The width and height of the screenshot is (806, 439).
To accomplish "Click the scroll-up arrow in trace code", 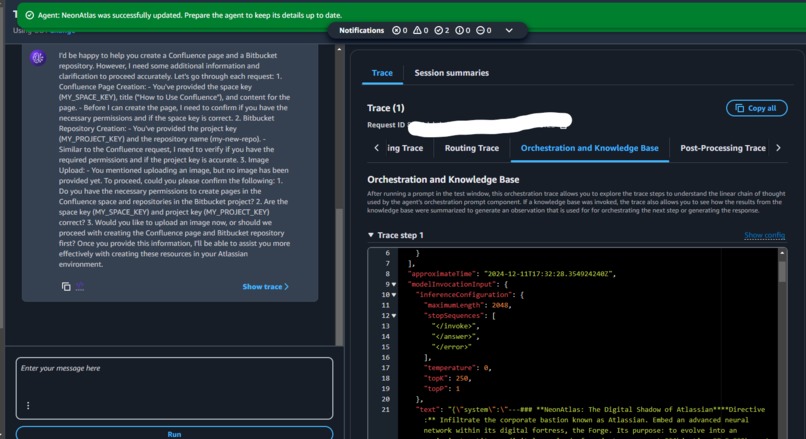I will click(782, 252).
